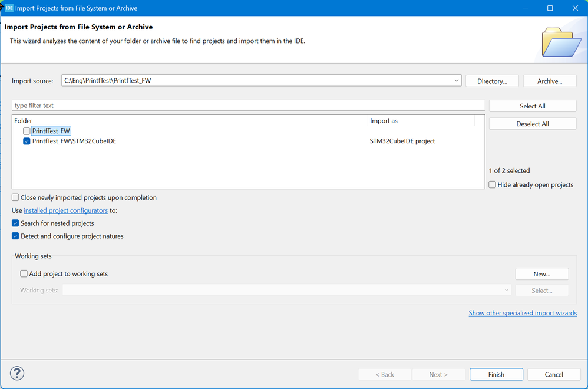Click the Directory... button
This screenshot has width=588, height=389.
click(x=492, y=81)
